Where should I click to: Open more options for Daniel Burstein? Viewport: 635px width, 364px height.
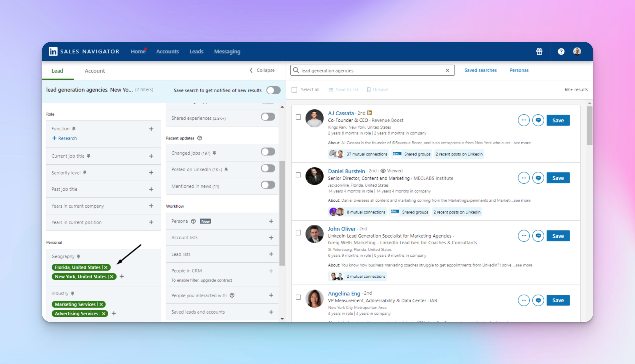click(524, 178)
